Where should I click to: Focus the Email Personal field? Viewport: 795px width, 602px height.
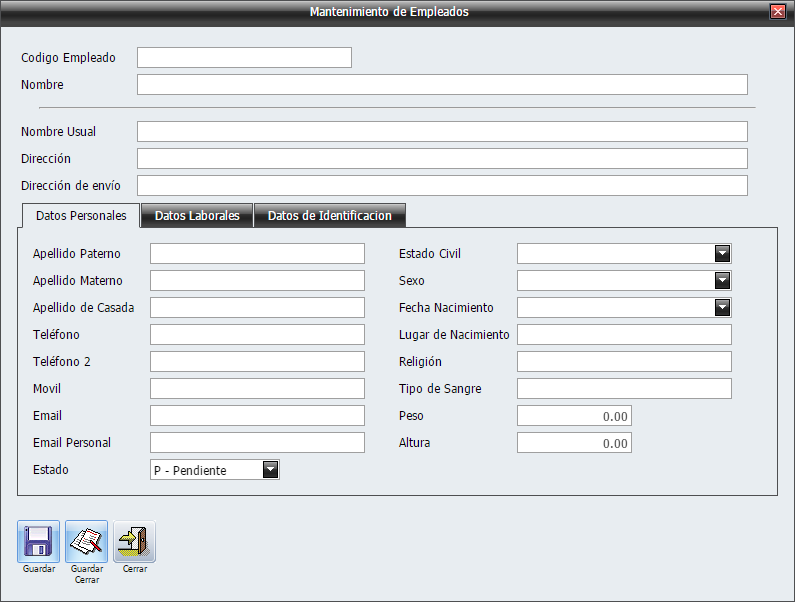click(x=257, y=443)
